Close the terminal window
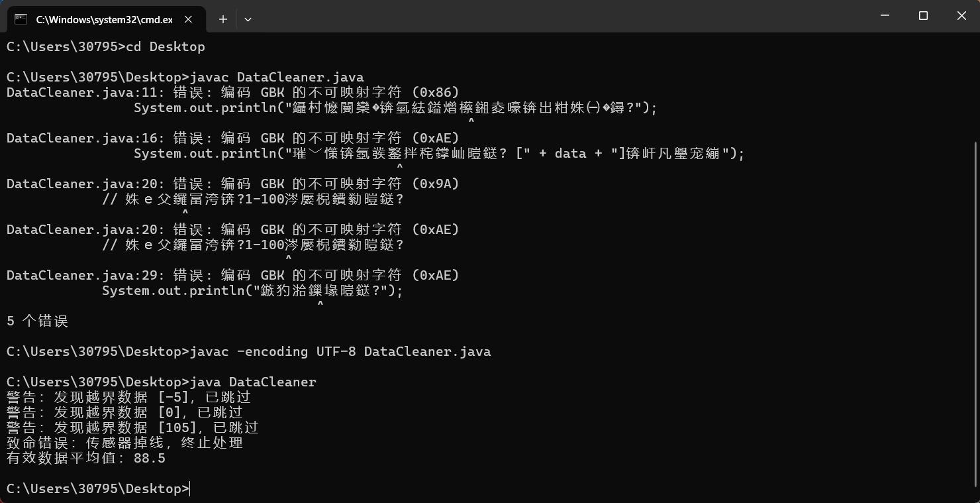Image resolution: width=980 pixels, height=503 pixels. [x=961, y=15]
